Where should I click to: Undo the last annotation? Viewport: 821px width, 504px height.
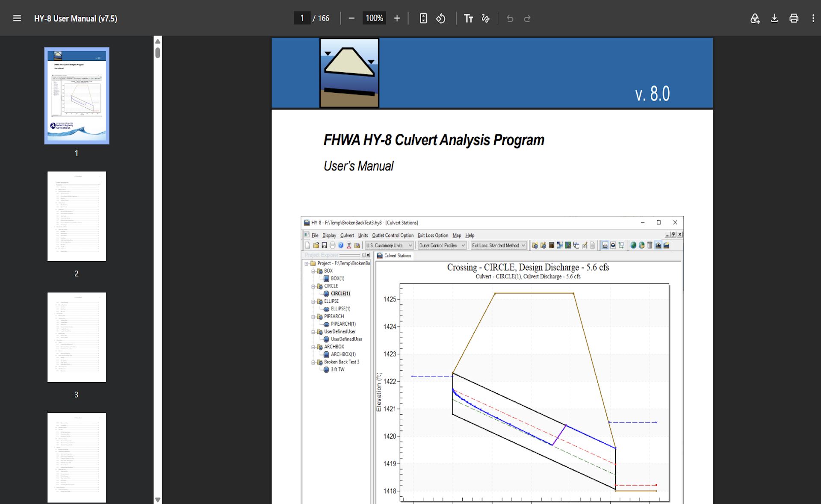pos(510,18)
